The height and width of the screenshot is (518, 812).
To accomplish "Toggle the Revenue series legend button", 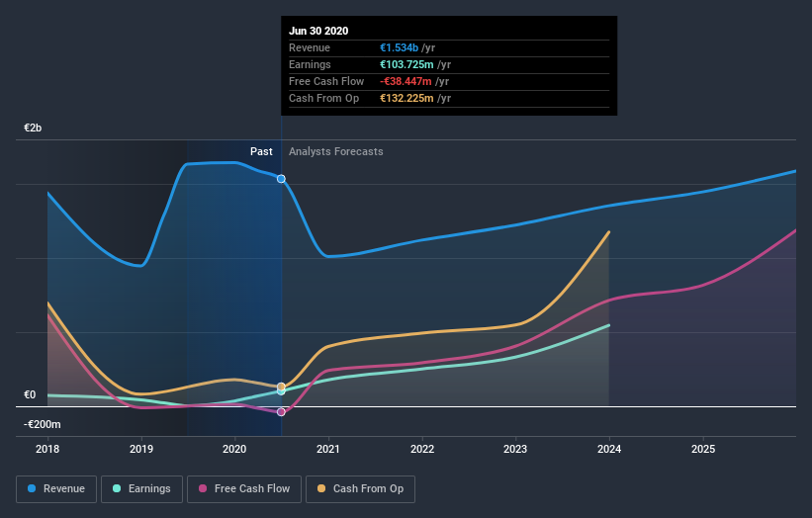I will tap(56, 489).
